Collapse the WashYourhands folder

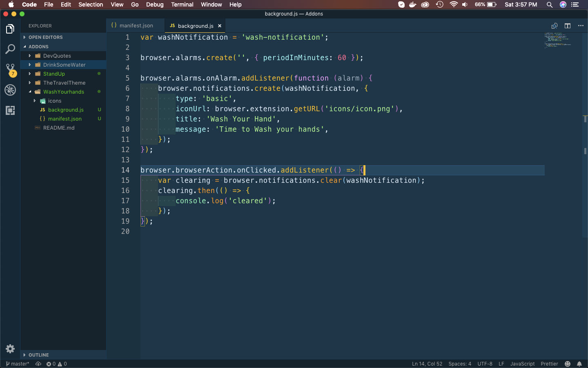tap(63, 92)
